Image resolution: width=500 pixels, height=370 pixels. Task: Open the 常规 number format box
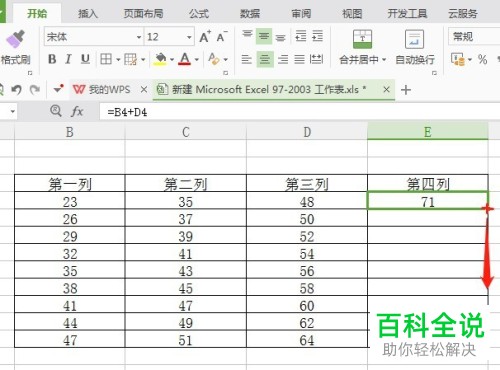pos(474,37)
